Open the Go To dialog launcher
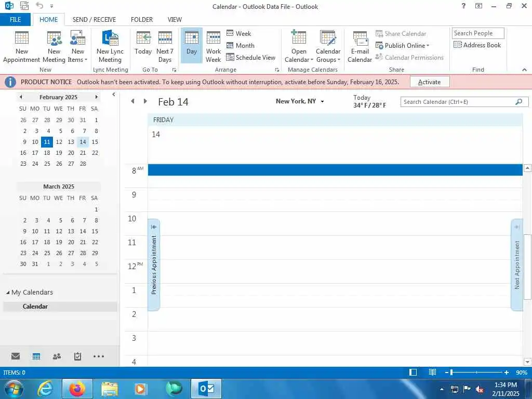The width and height of the screenshot is (532, 399). coord(175,70)
